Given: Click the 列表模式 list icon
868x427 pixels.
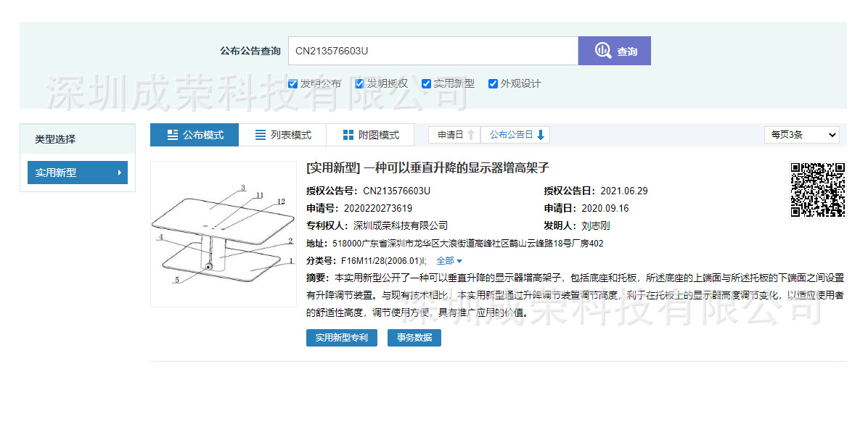Looking at the screenshot, I should point(260,134).
